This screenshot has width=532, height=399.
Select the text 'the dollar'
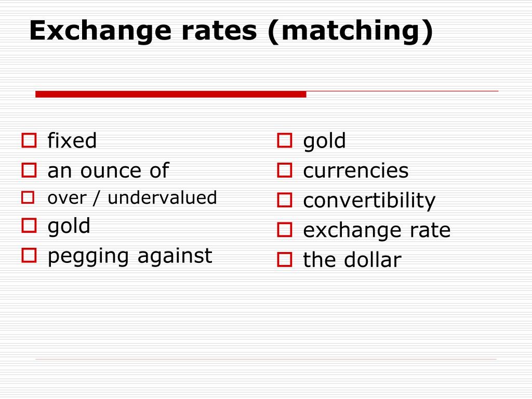352,260
